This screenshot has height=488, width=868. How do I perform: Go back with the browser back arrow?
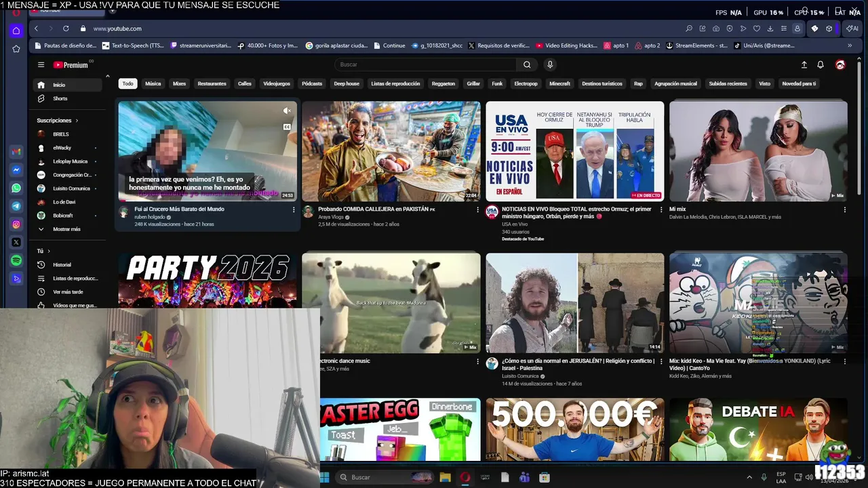coord(36,28)
